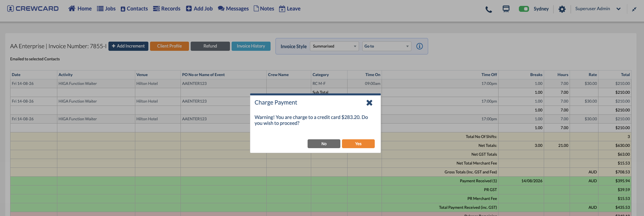Go to Contacts
Image resolution: width=644 pixels, height=216 pixels.
click(134, 9)
